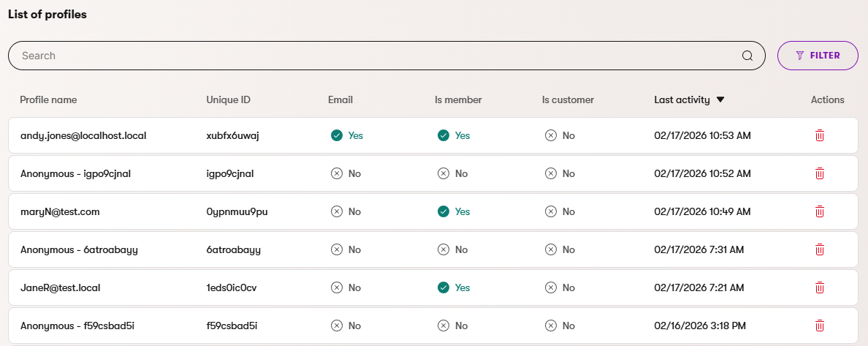Delete the Anonymous - 6atroabayy profile
Image resolution: width=868 pixels, height=346 pixels.
tap(820, 249)
